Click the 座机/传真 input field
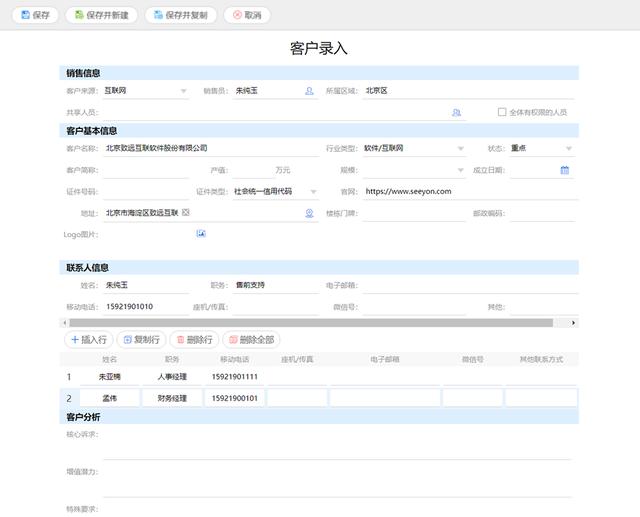Screen dimensions: 640x517 pyautogui.click(x=276, y=307)
